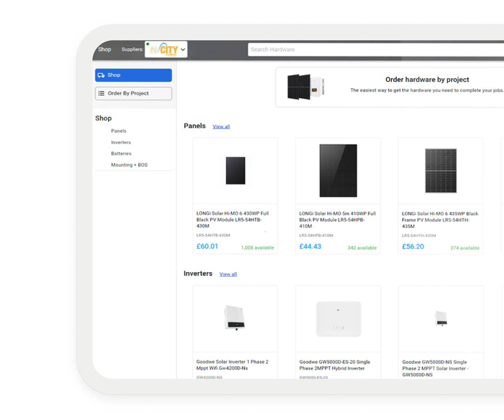Screen dimensions: 504x420
Task: Open LONGi Hi-MO 6 435WP panel image
Action: [441, 171]
